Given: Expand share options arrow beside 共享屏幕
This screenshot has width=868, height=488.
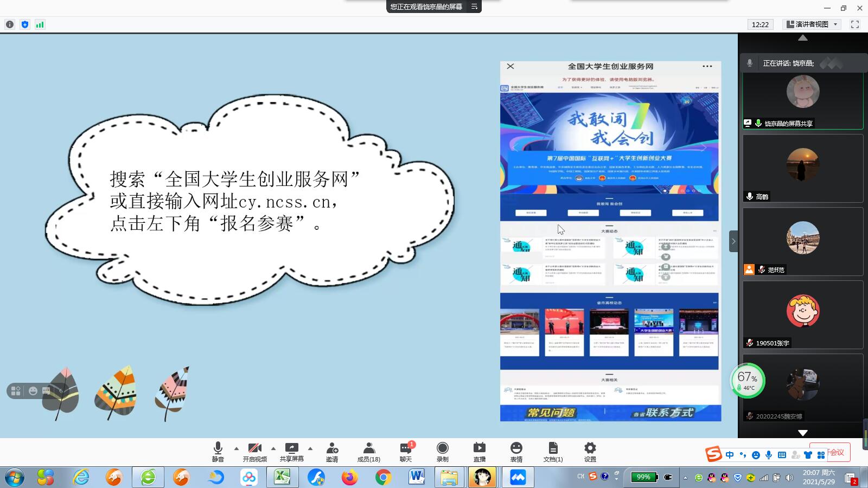Looking at the screenshot, I should [310, 448].
